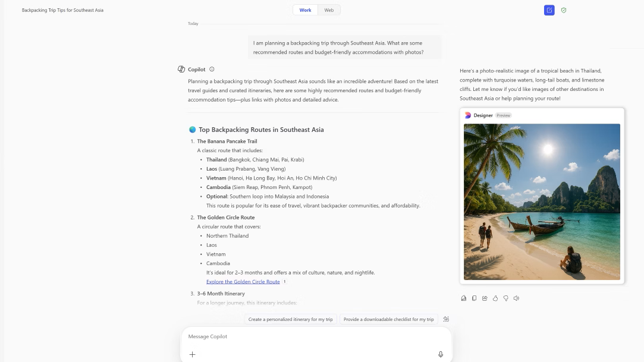Copy the image response
Image resolution: width=644 pixels, height=362 pixels.
coord(474,298)
